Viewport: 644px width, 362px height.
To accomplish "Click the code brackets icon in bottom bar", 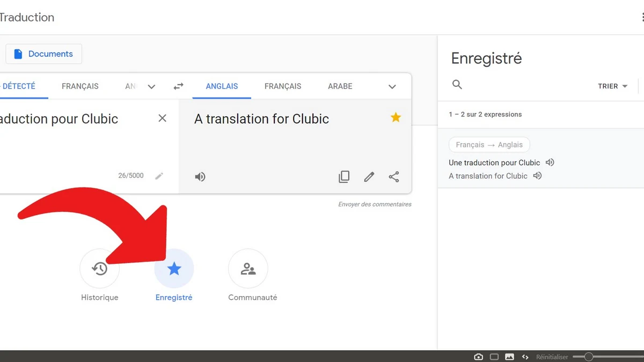I will (x=525, y=357).
